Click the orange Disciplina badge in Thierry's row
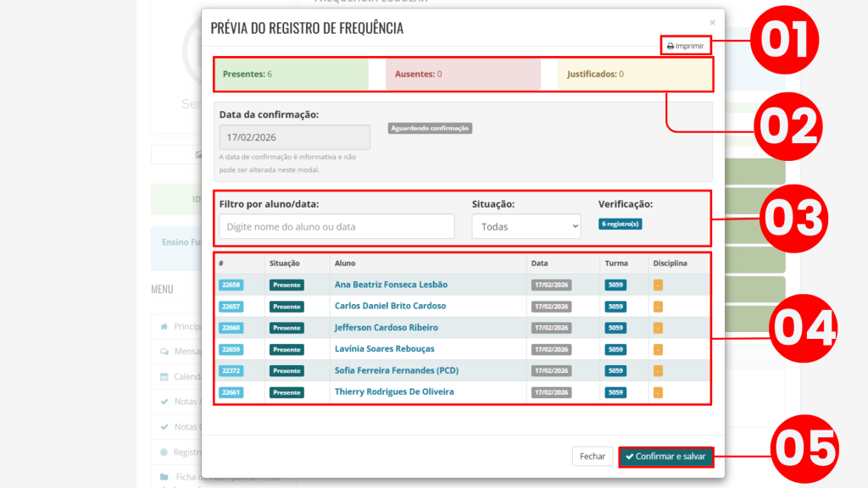Screen dimensions: 868x488 coord(658,392)
